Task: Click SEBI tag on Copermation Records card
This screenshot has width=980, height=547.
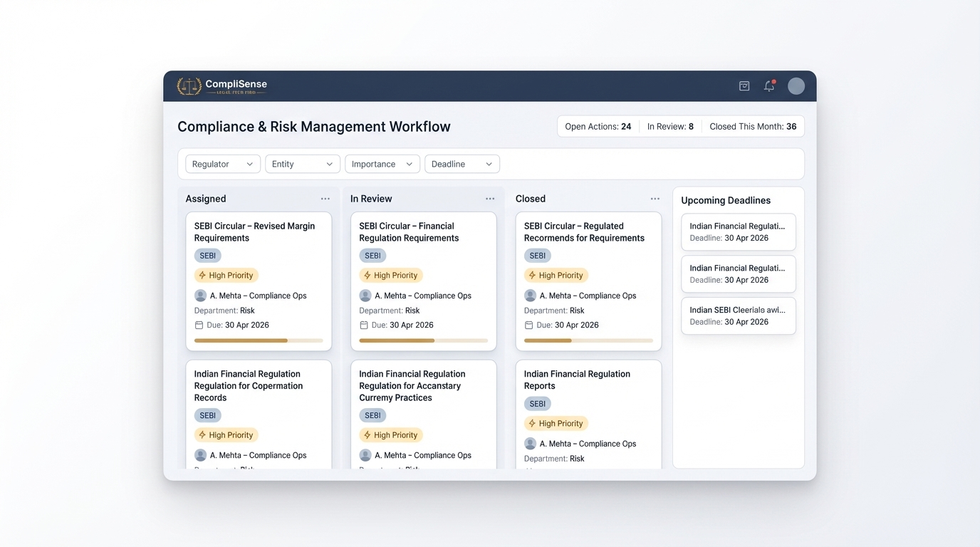Action: click(207, 415)
